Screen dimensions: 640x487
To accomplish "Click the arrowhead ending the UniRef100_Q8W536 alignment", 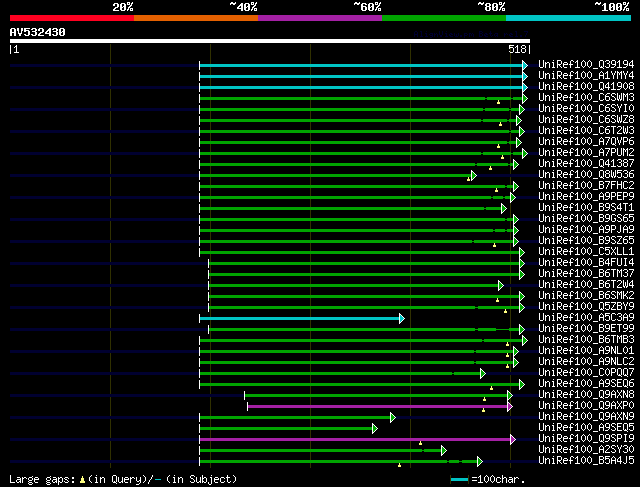I will point(473,176).
